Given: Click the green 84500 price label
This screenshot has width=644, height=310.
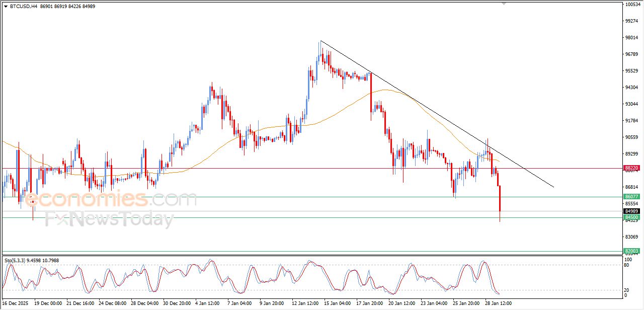Looking at the screenshot, I should [x=631, y=217].
